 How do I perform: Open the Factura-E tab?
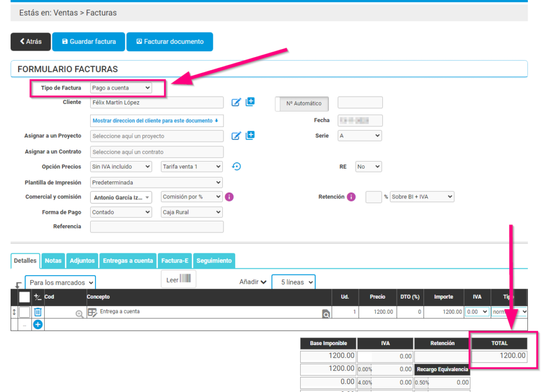point(175,261)
